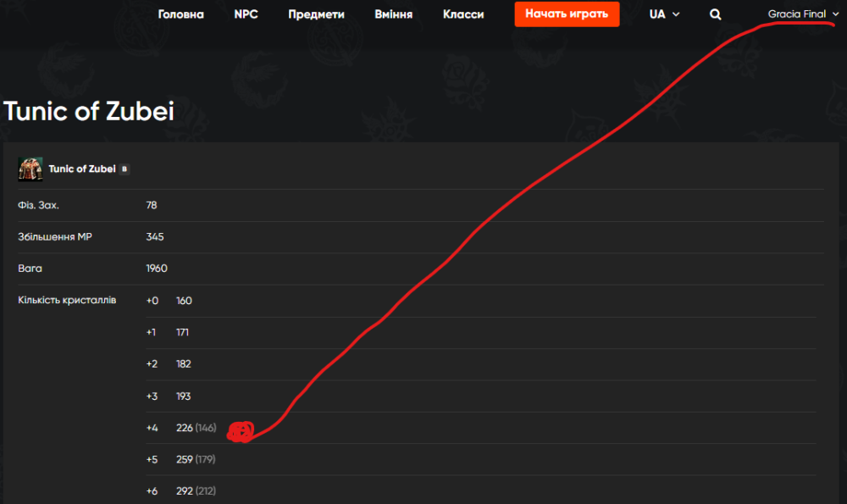This screenshot has width=847, height=504.
Task: Click the B grade badge icon
Action: (x=125, y=169)
